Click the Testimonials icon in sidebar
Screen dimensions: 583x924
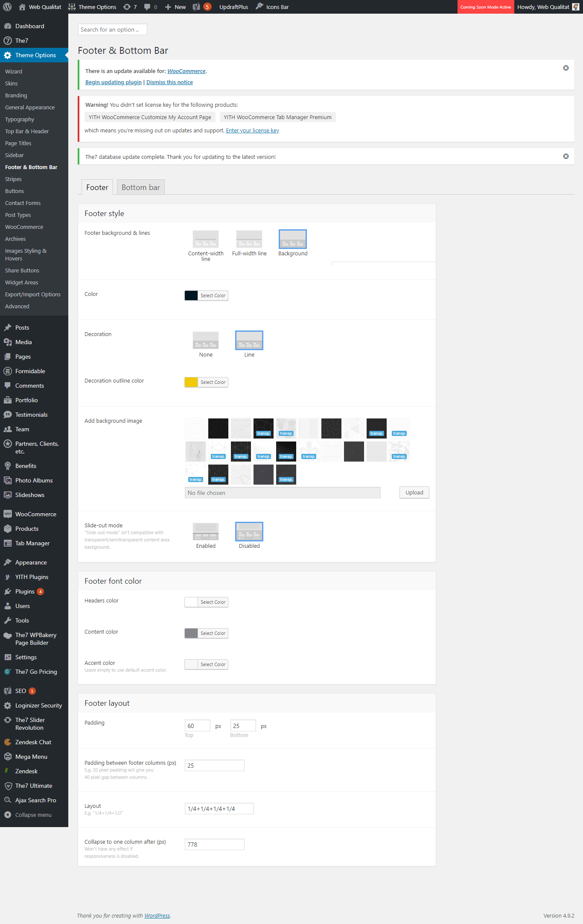click(x=8, y=415)
